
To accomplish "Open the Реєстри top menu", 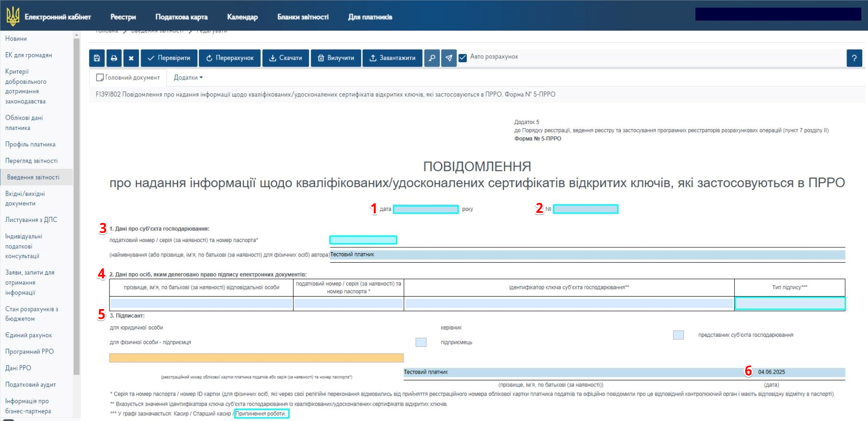I will coord(123,17).
